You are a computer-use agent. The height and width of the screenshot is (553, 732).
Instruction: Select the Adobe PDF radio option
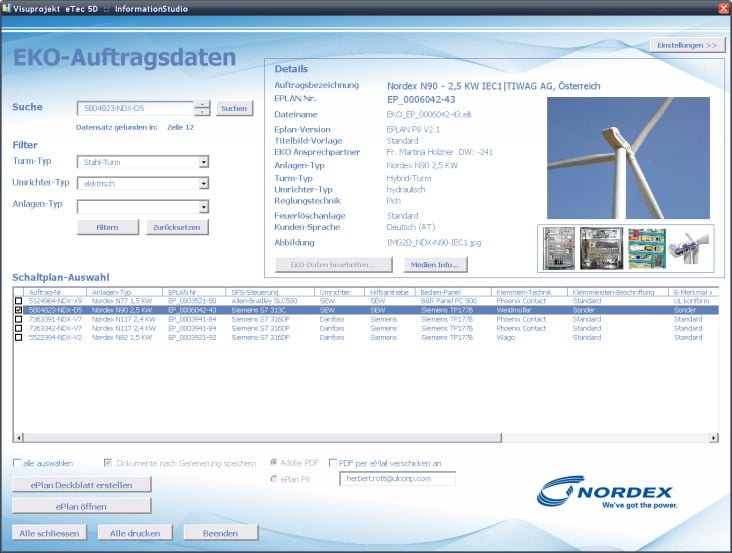[x=274, y=462]
